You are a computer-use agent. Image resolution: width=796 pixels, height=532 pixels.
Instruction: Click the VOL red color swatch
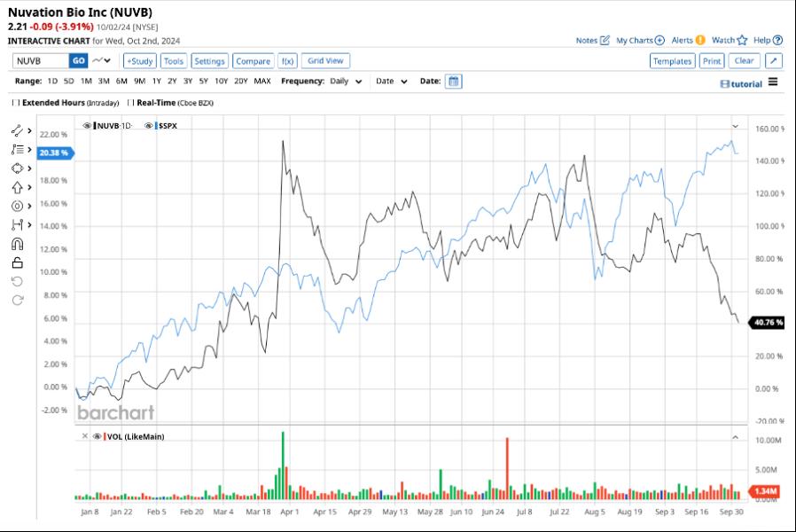(105, 436)
